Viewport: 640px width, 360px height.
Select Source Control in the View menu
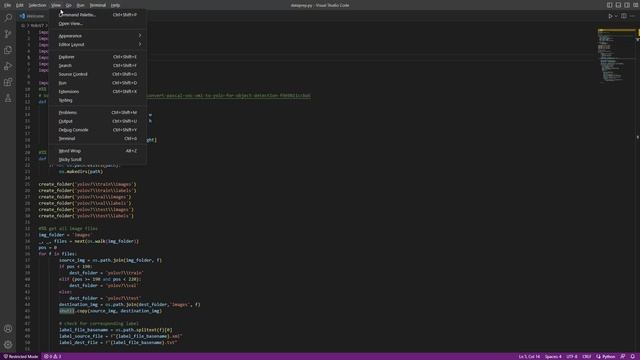pyautogui.click(x=98, y=74)
